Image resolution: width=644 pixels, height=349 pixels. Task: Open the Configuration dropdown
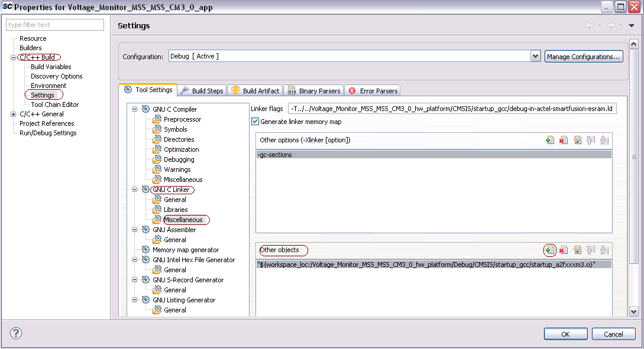[535, 56]
